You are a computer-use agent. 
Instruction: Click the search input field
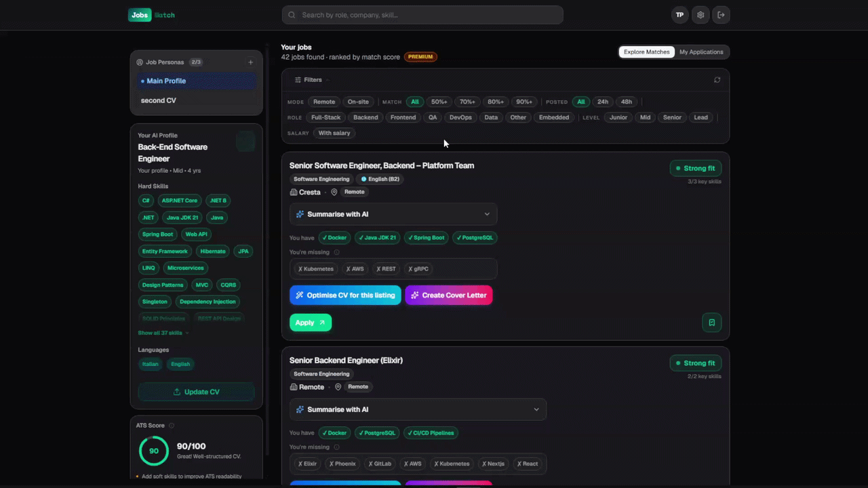[x=422, y=15]
